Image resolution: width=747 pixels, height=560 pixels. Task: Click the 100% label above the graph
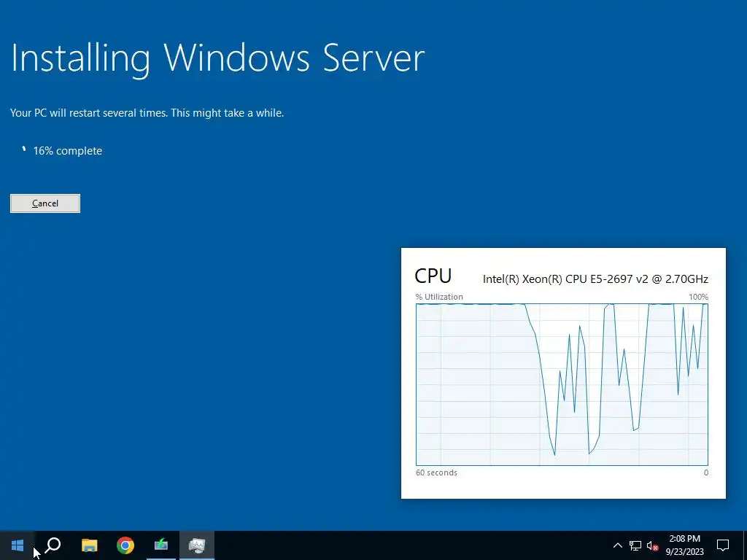point(698,297)
